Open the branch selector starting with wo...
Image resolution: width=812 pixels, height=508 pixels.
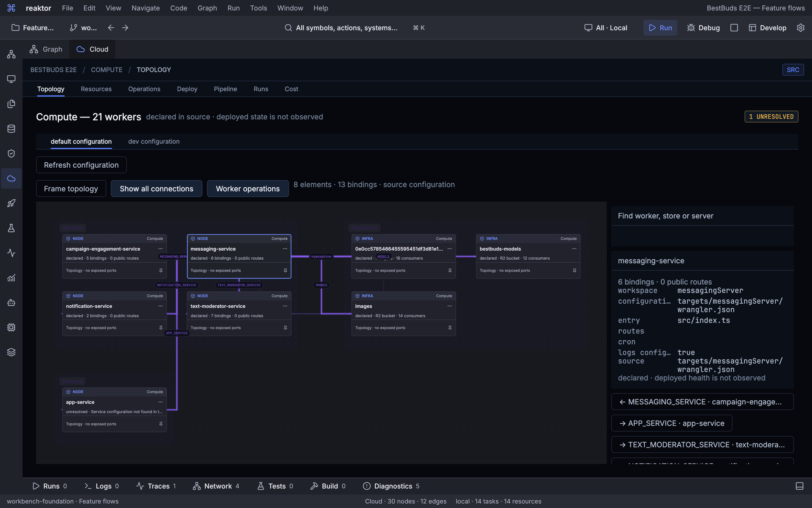pos(83,28)
